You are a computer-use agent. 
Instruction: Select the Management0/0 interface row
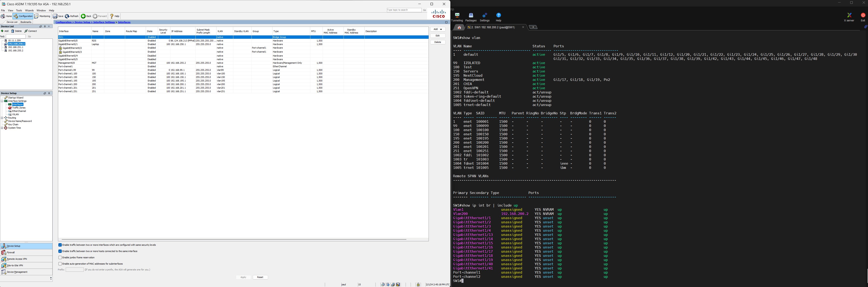click(243, 63)
